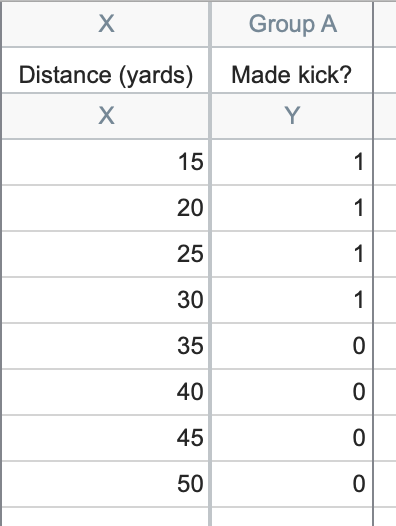Select the cell containing 20
Viewport: 396px width, 526px height.
click(x=105, y=208)
